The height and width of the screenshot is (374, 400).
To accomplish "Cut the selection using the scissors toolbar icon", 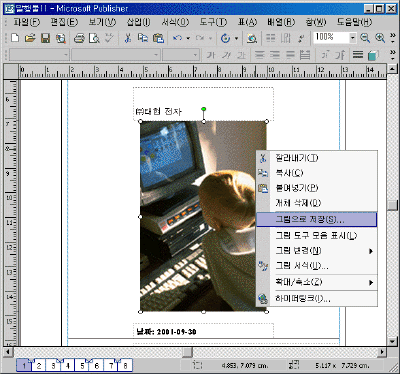I will pos(128,38).
